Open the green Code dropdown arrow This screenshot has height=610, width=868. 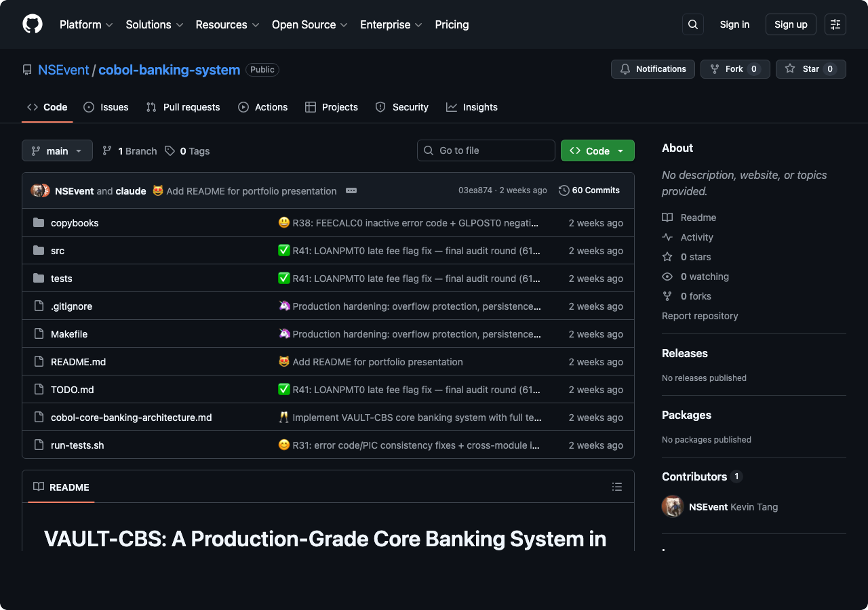620,150
